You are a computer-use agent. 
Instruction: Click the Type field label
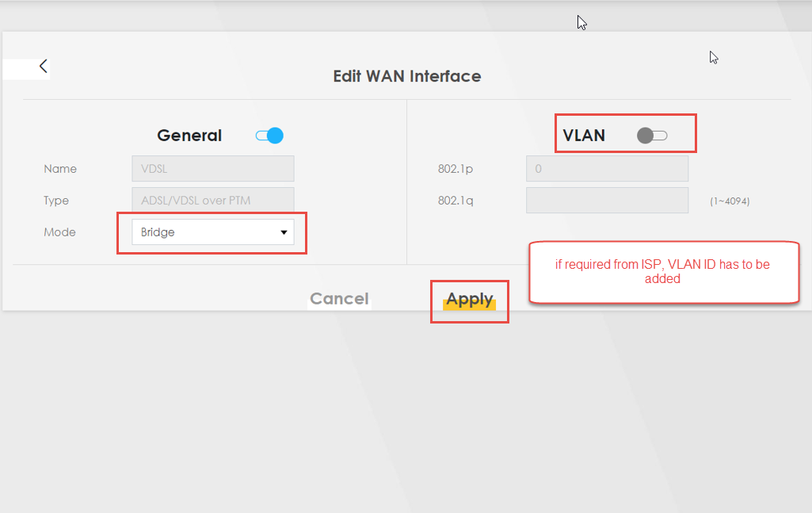(56, 201)
